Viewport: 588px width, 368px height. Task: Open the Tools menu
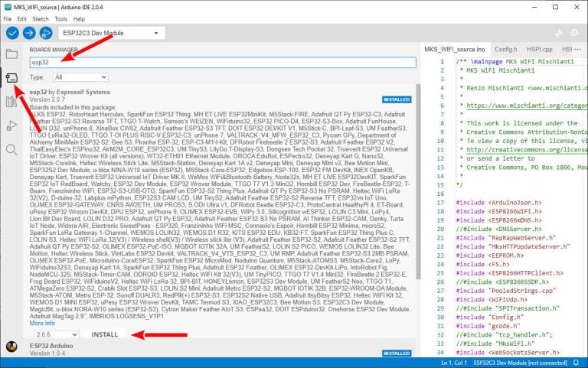[62, 18]
